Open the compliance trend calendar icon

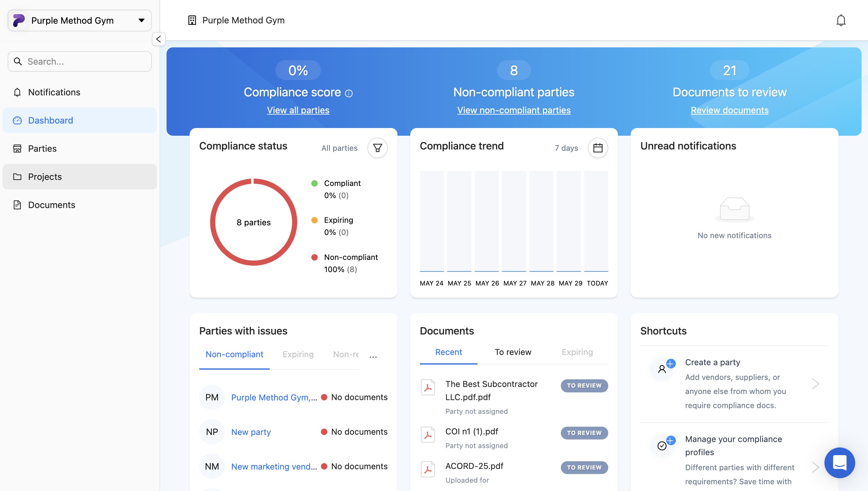click(x=597, y=148)
